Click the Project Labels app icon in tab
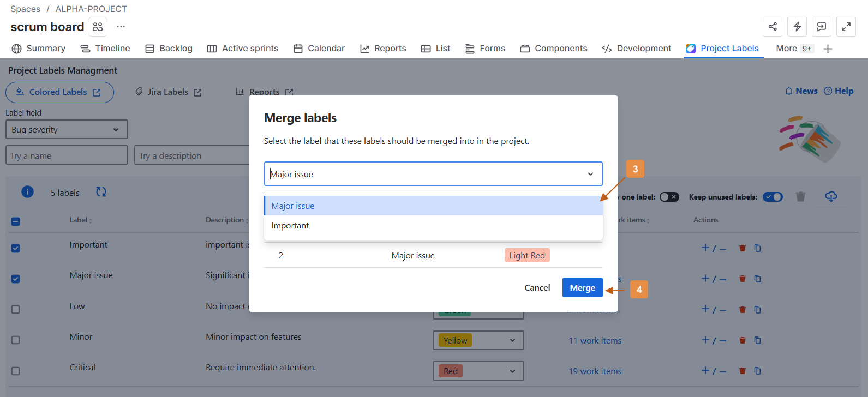The image size is (868, 397). pos(691,49)
